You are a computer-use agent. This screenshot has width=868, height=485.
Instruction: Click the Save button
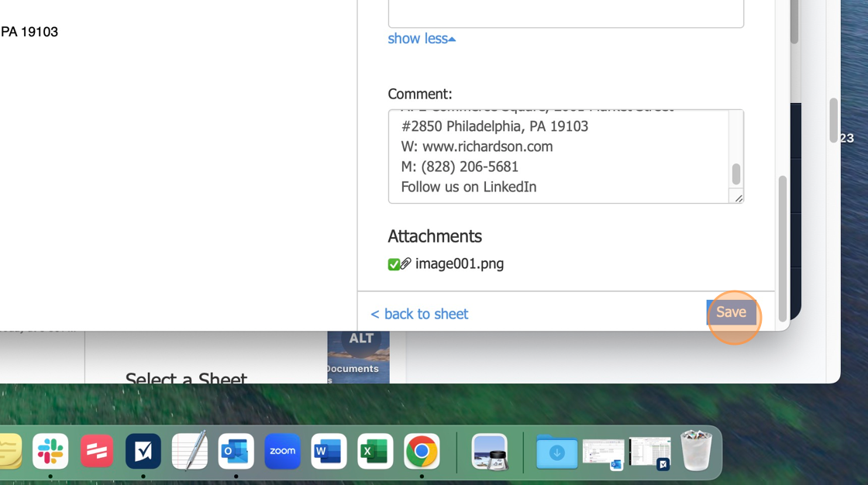coord(732,312)
